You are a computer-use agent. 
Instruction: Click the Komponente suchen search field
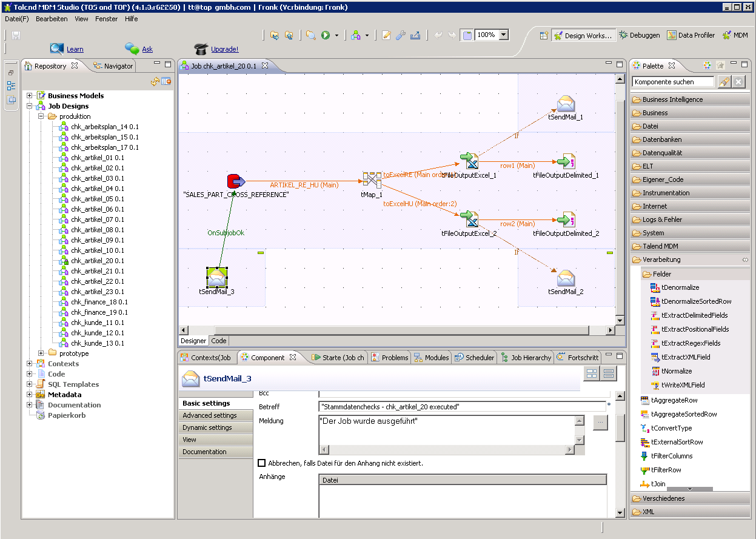(673, 82)
